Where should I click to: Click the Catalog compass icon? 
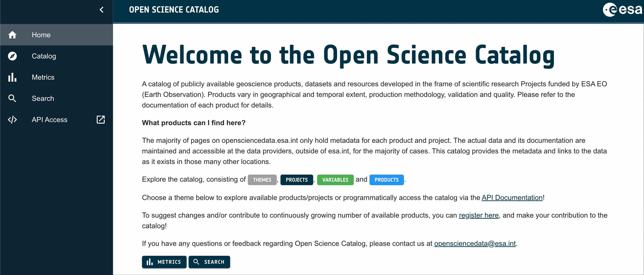[12, 56]
